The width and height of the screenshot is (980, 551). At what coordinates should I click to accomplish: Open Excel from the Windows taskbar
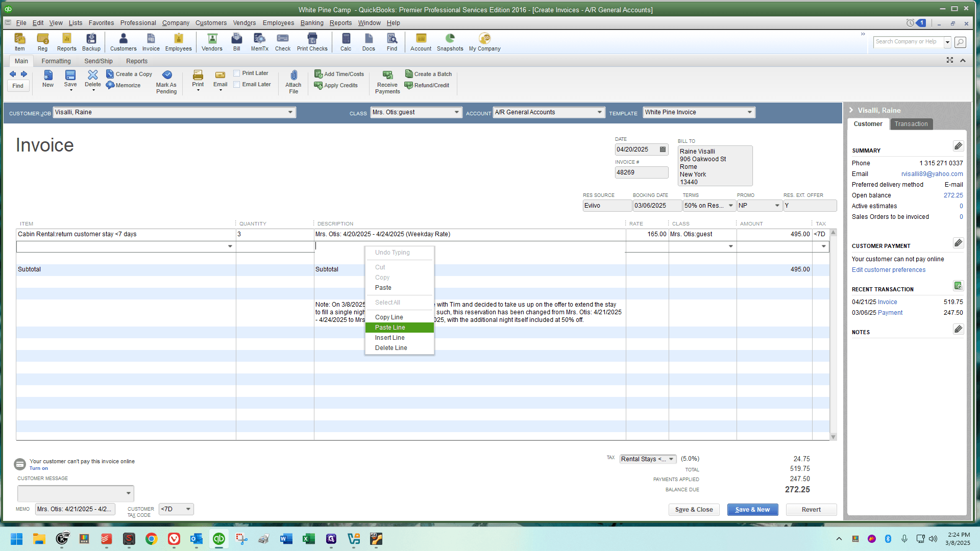tap(309, 539)
